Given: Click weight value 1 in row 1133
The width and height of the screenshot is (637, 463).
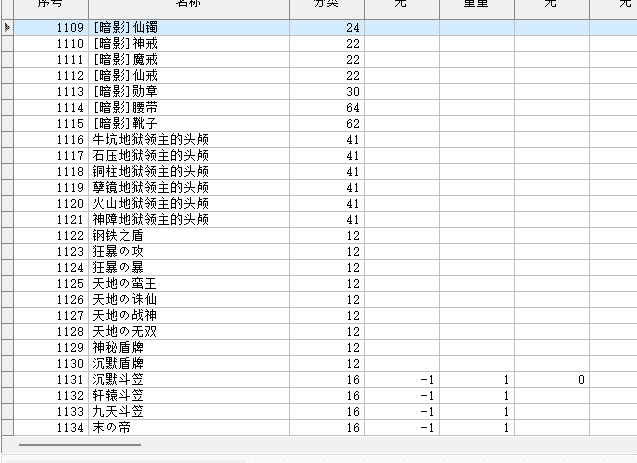Looking at the screenshot, I should (x=477, y=412).
